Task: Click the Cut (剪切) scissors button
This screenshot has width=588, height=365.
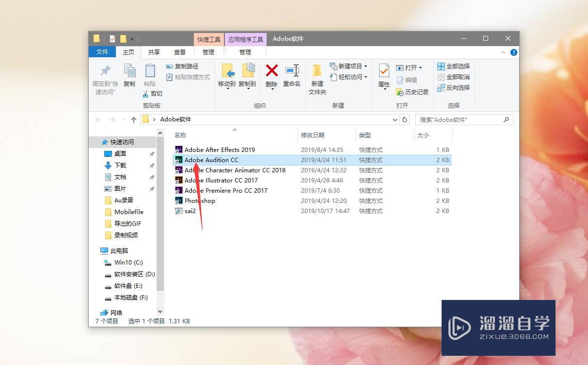Action: 152,94
